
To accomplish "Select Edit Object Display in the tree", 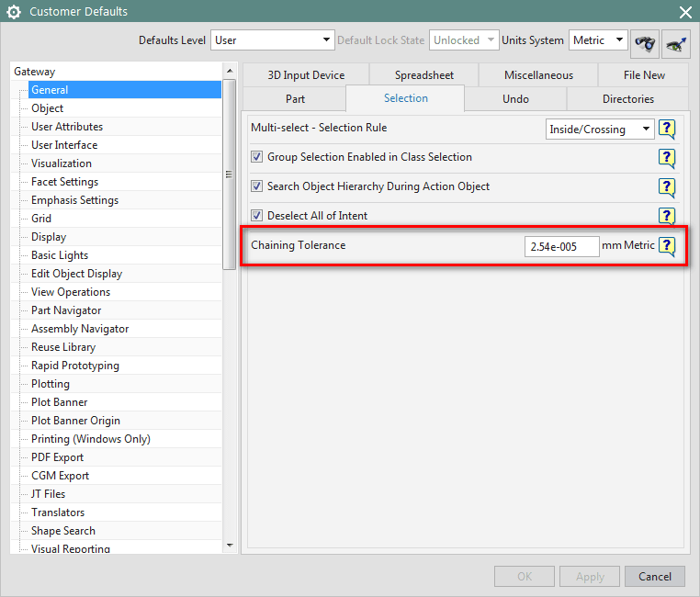I will 76,274.
